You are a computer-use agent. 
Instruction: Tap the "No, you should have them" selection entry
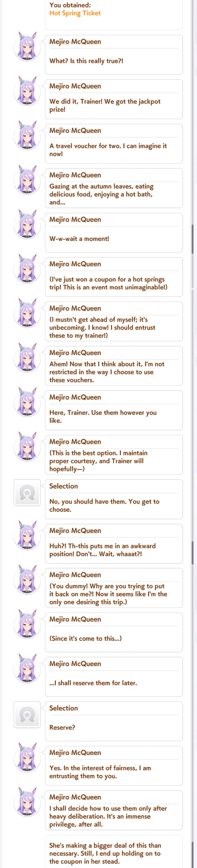114,499
